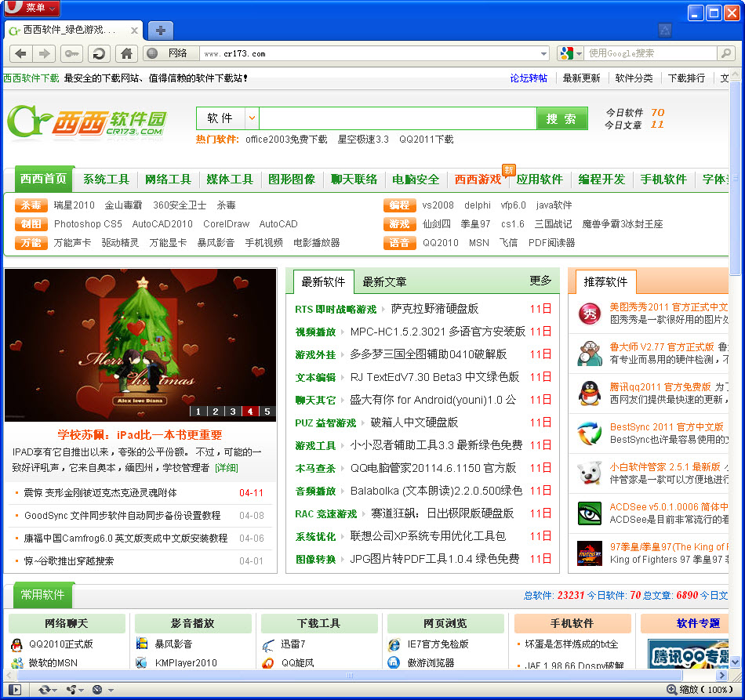Image resolution: width=745 pixels, height=700 pixels.
Task: Click the Opera Link sync icon in status bar
Action: pos(45,690)
